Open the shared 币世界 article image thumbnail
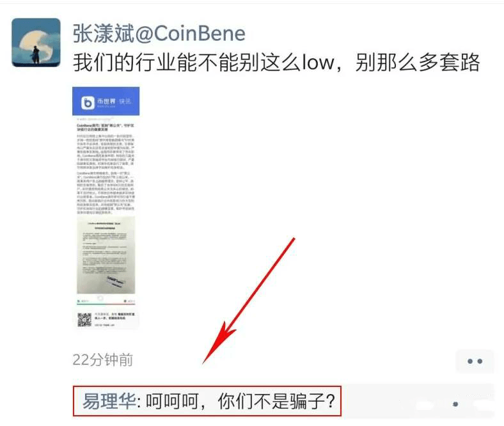The width and height of the screenshot is (504, 426). (106, 208)
